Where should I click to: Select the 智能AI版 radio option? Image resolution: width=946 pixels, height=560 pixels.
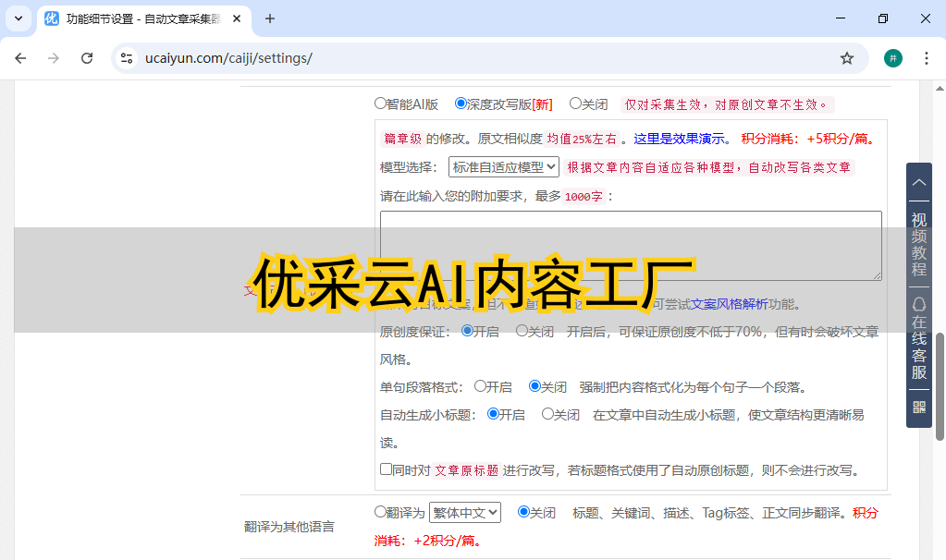[x=380, y=104]
